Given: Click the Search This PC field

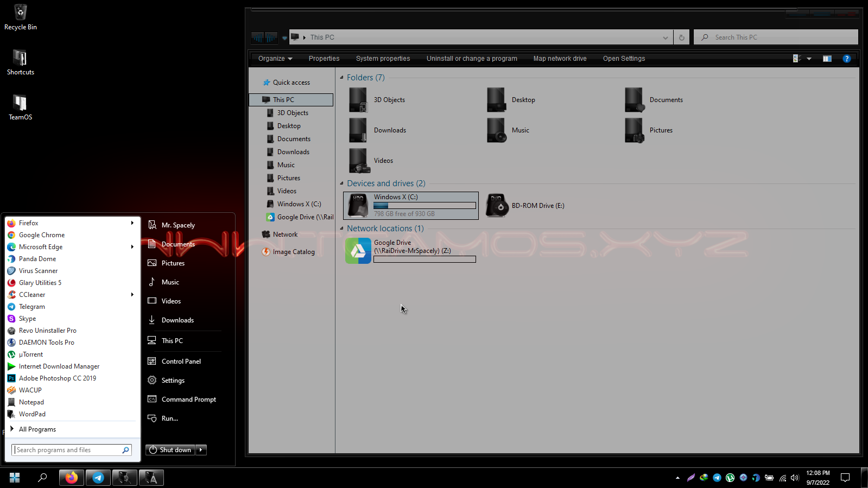Looking at the screenshot, I should point(776,37).
